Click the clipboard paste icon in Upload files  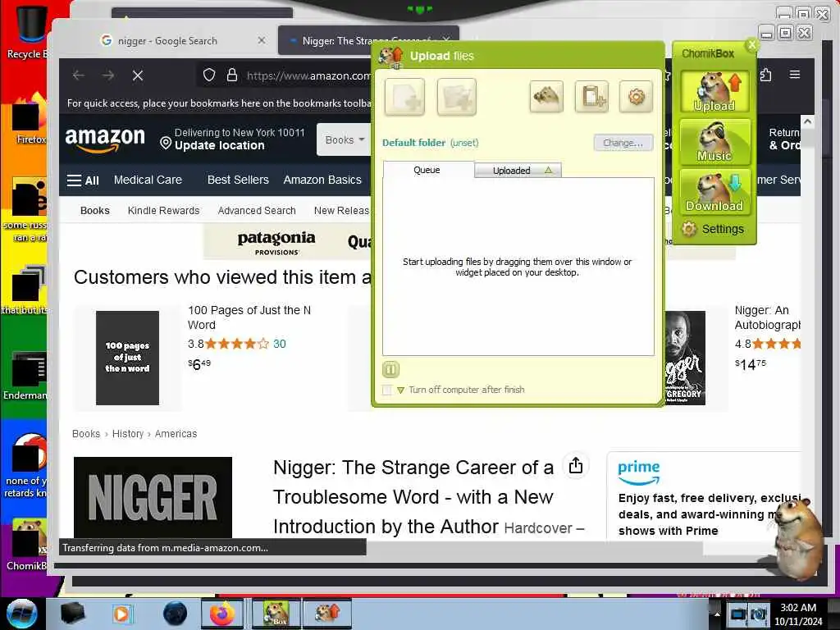pyautogui.click(x=591, y=97)
